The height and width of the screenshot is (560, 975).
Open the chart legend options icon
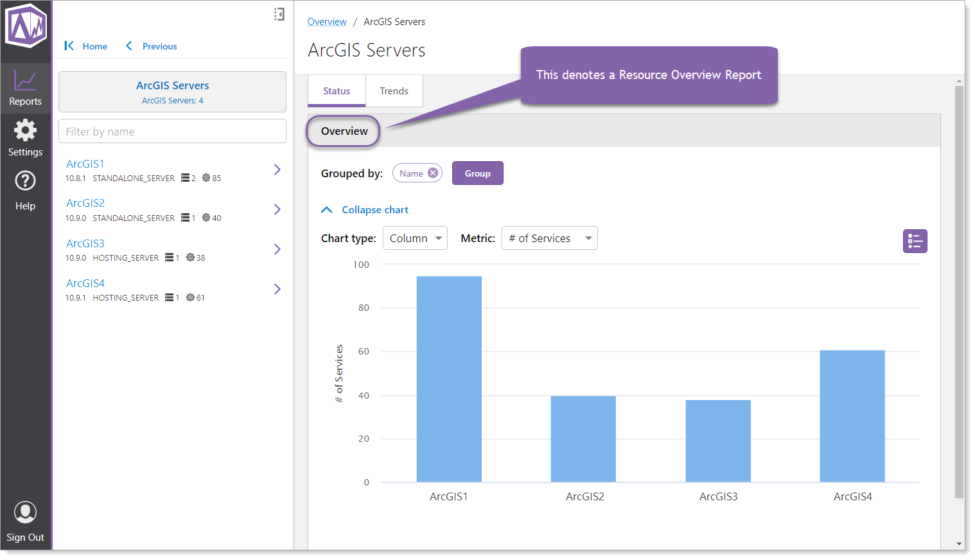tap(915, 241)
